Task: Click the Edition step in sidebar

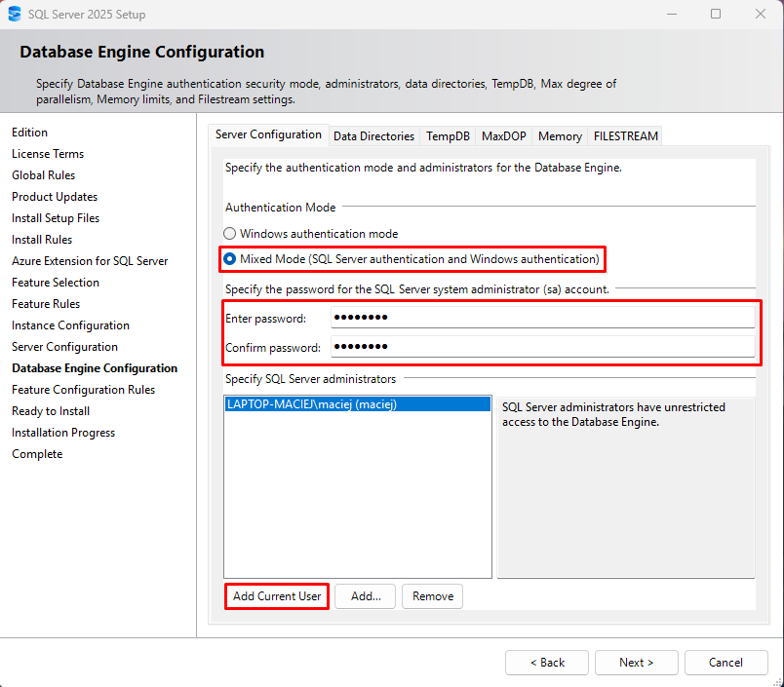Action: (30, 133)
